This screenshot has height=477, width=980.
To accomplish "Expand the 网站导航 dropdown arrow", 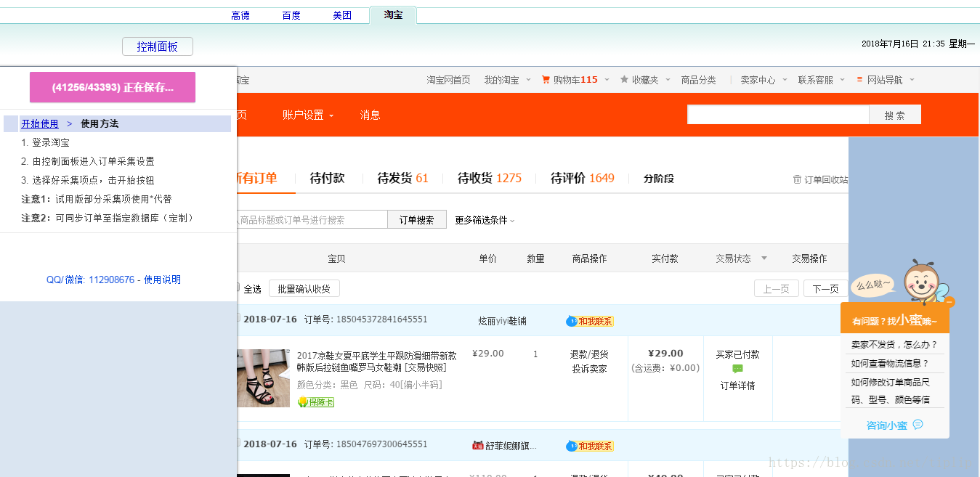I will (912, 80).
